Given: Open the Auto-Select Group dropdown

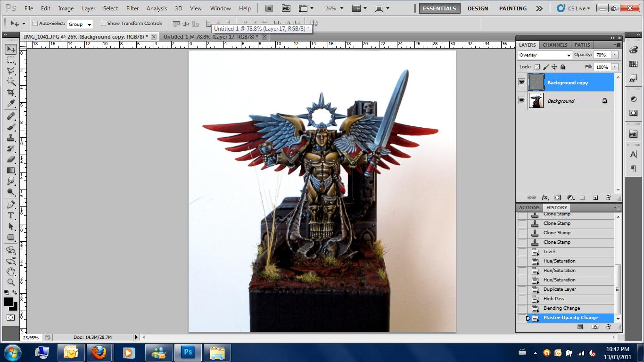Looking at the screenshot, I should pos(80,24).
